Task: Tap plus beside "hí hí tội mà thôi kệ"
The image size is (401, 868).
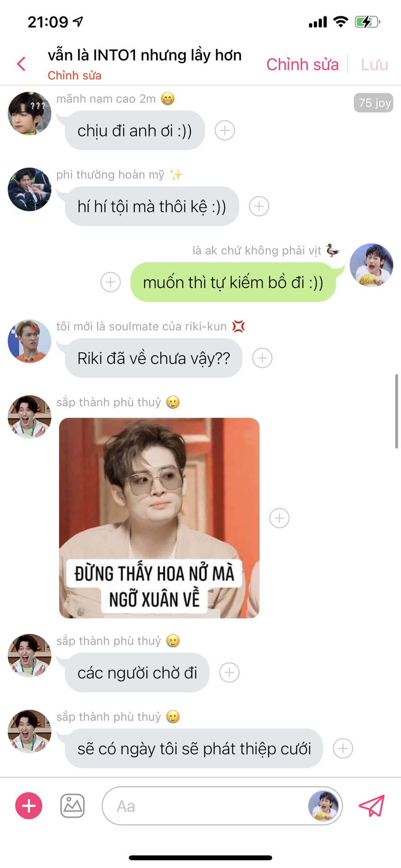Action: tap(259, 206)
